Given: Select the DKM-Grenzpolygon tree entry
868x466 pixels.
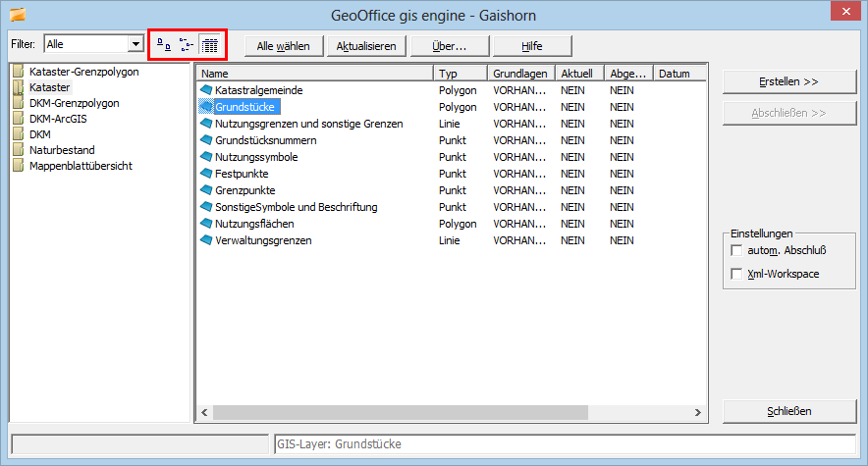Looking at the screenshot, I should pos(75,103).
